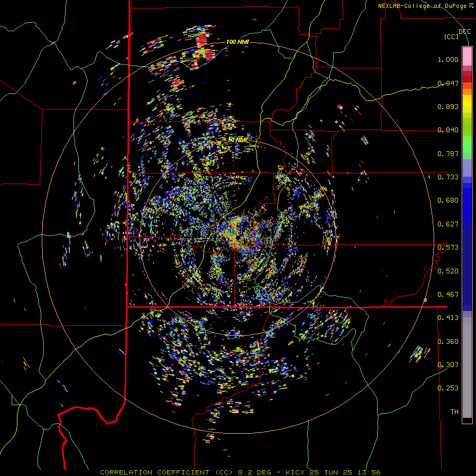Select the 0.520 scale value
476x476 pixels.
click(448, 271)
